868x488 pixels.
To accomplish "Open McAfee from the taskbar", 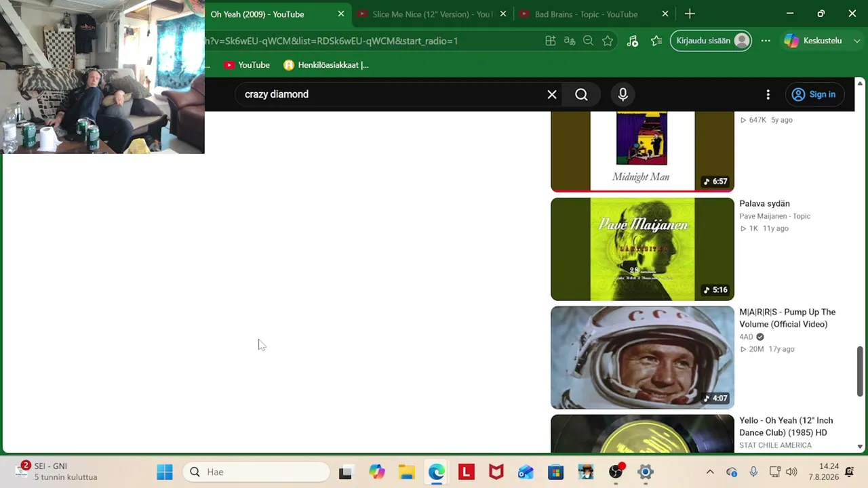I will tap(496, 472).
